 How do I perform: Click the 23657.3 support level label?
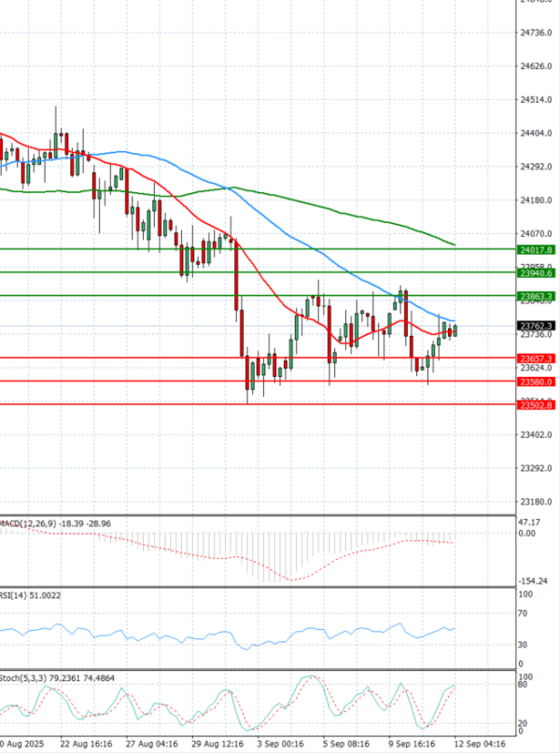point(536,358)
